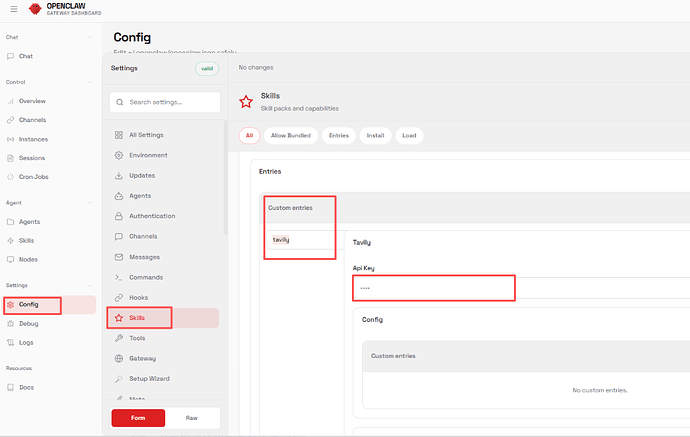Click the Authentication lock icon
Viewport: 690px width, 437px height.
(x=119, y=216)
